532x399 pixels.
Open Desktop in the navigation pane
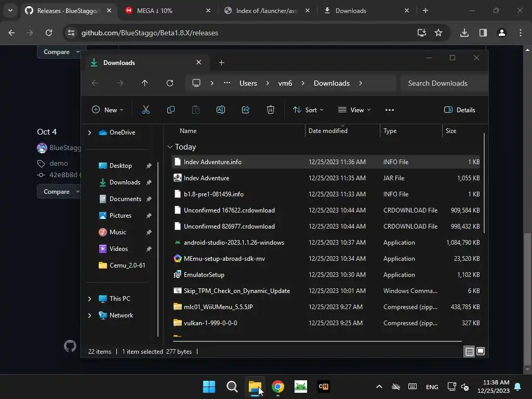[x=121, y=166]
